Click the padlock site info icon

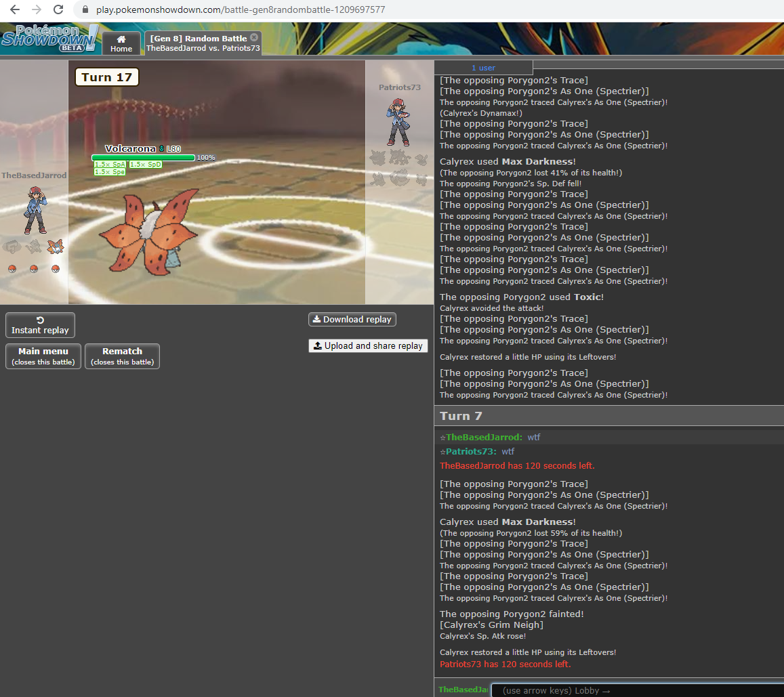tap(85, 10)
